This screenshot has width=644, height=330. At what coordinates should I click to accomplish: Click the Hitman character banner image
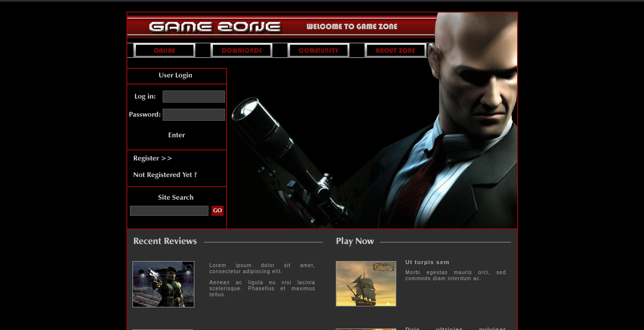(x=373, y=148)
